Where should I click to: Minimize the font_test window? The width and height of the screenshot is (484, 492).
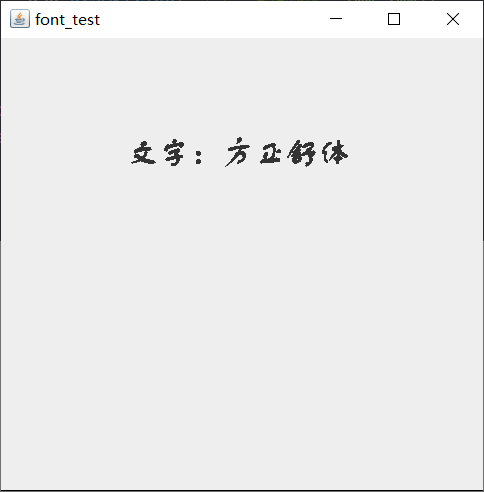coord(336,19)
